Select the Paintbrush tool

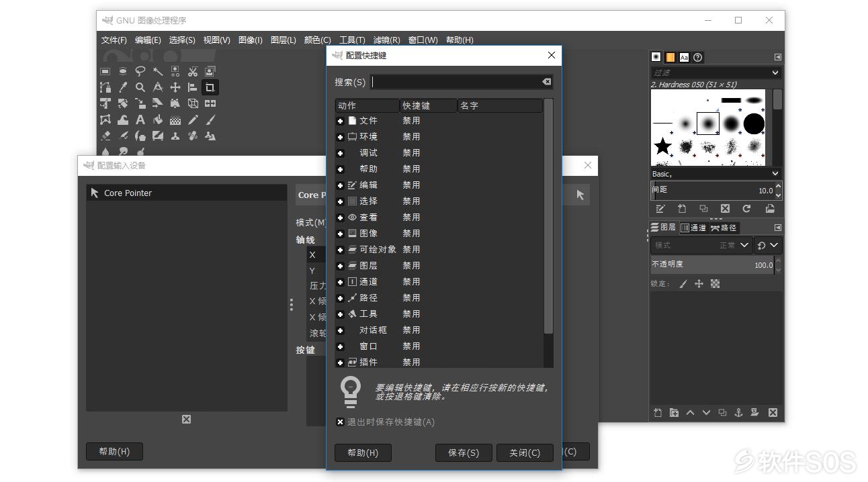(210, 119)
